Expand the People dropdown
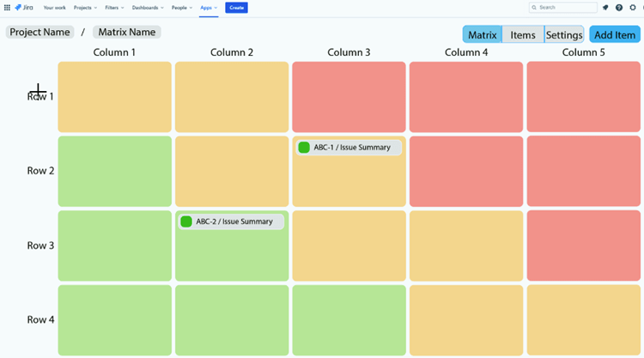This screenshot has height=358, width=644. point(182,8)
